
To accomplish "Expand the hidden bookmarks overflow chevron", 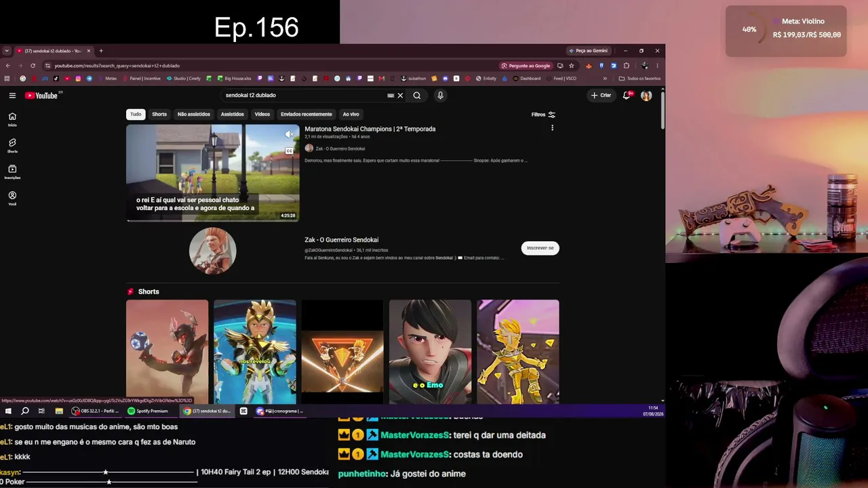I will 605,79.
